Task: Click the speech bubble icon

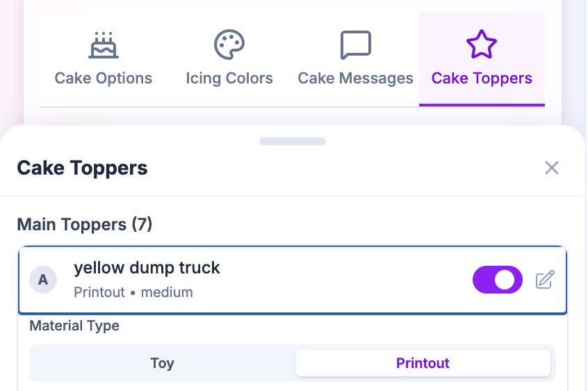Action: (x=355, y=45)
